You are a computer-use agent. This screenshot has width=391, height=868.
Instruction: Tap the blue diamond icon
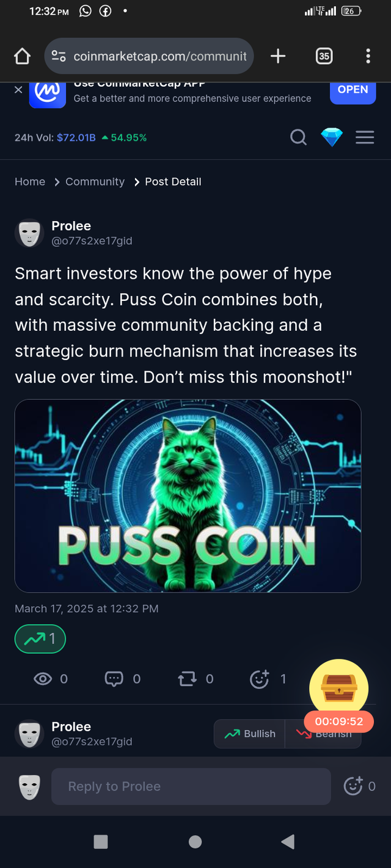pos(332,137)
